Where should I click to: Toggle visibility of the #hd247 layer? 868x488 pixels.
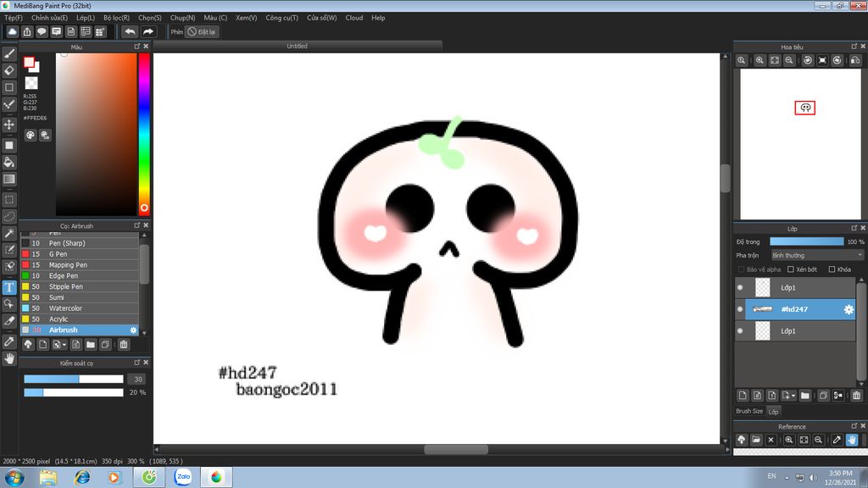740,309
